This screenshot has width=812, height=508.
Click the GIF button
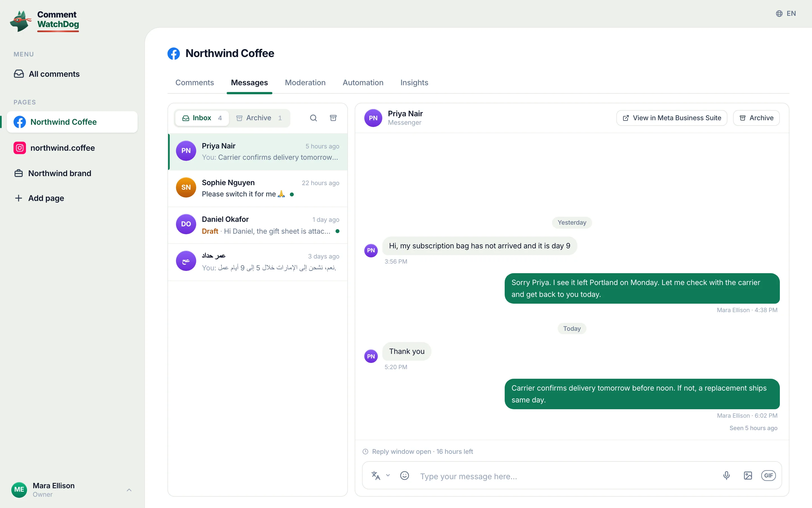pyautogui.click(x=768, y=476)
